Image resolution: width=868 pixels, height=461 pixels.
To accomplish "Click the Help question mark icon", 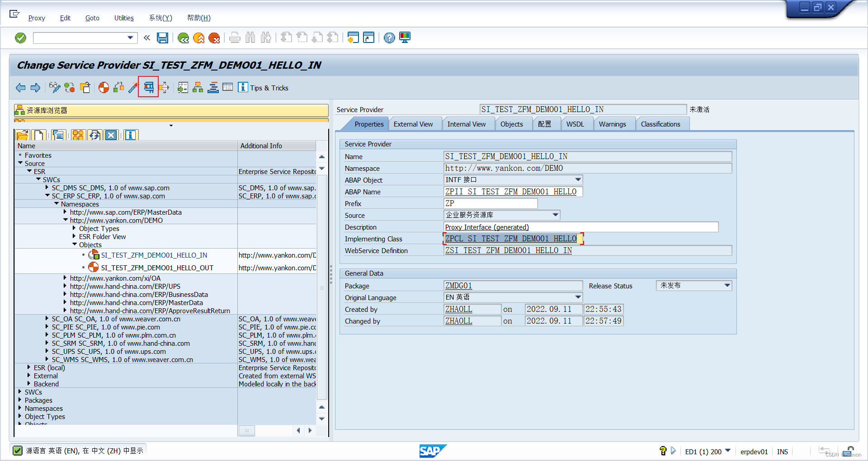I will click(x=389, y=38).
